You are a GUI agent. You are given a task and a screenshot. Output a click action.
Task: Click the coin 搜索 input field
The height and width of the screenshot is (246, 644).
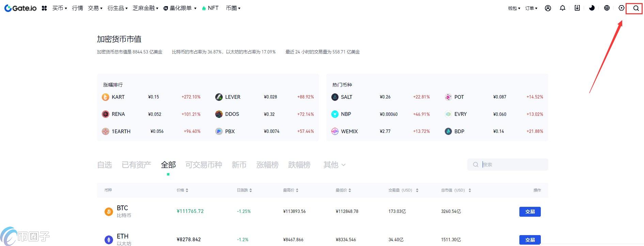508,165
